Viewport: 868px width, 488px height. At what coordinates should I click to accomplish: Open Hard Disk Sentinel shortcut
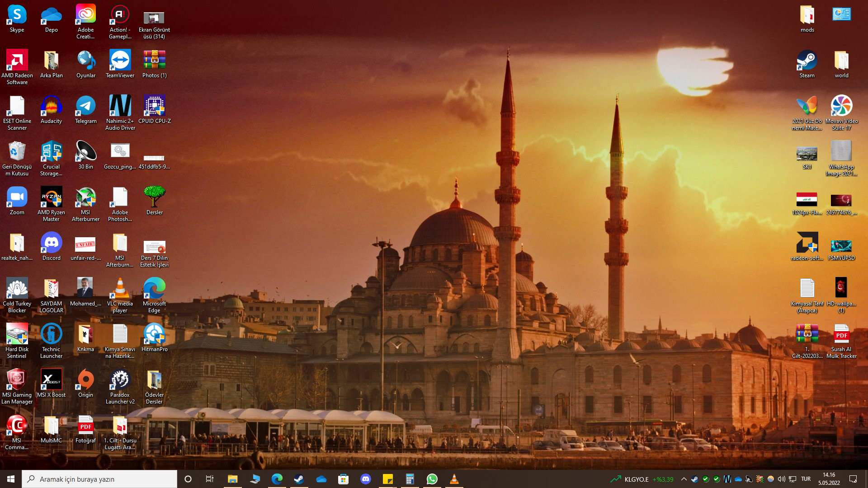[x=17, y=341]
